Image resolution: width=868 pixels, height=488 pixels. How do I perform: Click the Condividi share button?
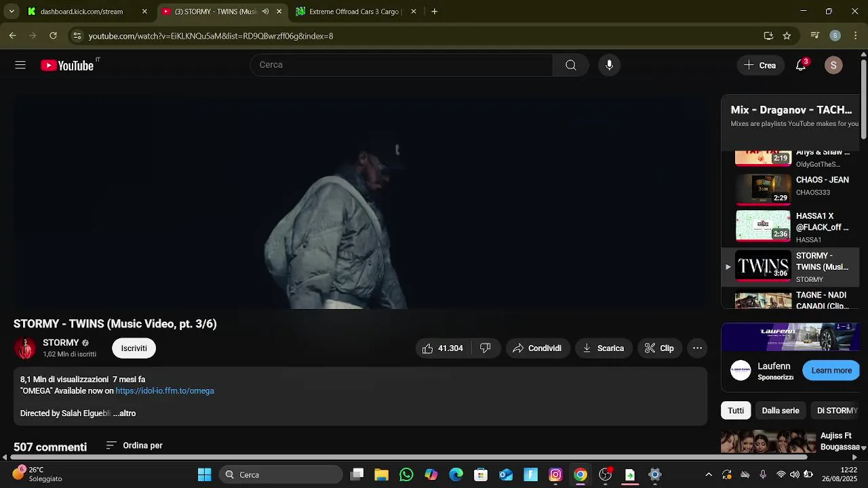point(537,348)
